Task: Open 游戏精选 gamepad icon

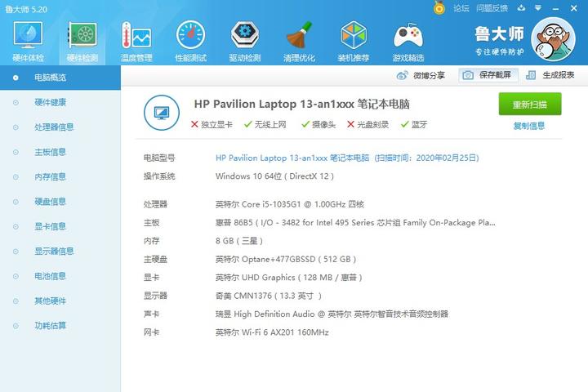Action: [408, 42]
